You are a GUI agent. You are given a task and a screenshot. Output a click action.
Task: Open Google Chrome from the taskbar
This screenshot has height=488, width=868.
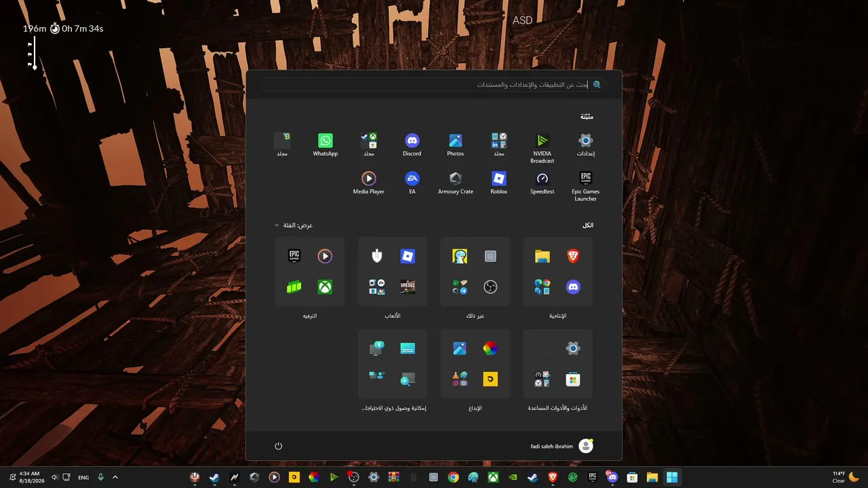point(453,477)
